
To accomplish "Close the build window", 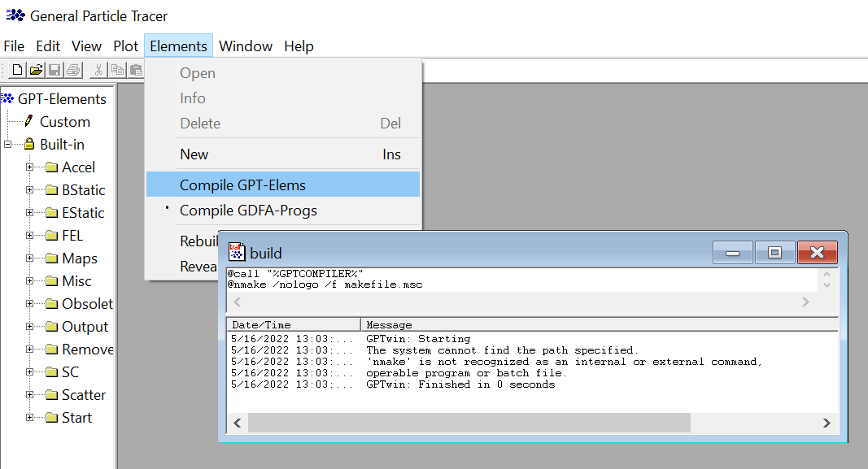I will click(x=817, y=253).
